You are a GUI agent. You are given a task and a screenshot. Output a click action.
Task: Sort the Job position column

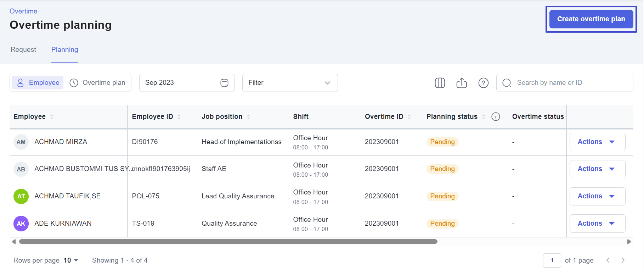(248, 117)
